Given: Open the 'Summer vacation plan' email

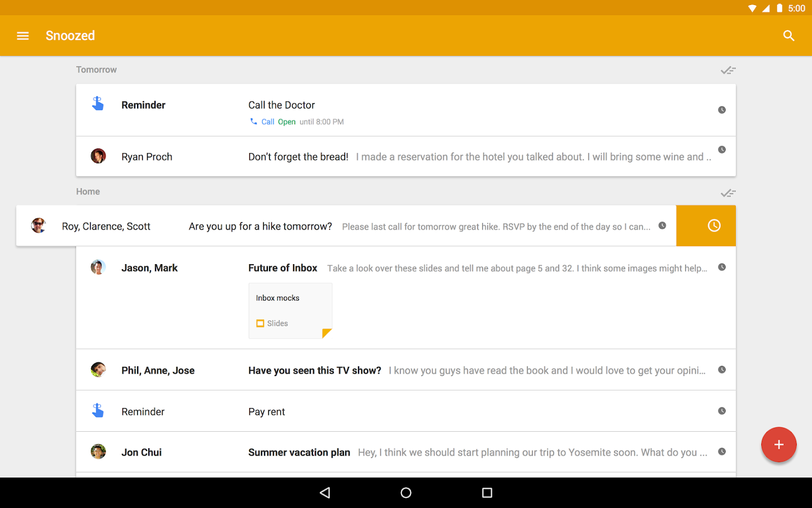Looking at the screenshot, I should pos(406,452).
